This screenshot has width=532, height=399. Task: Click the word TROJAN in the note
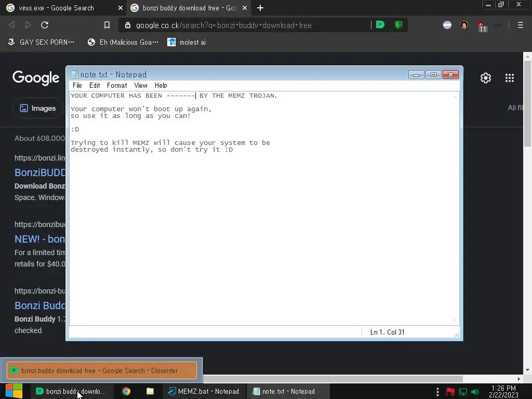tap(262, 96)
